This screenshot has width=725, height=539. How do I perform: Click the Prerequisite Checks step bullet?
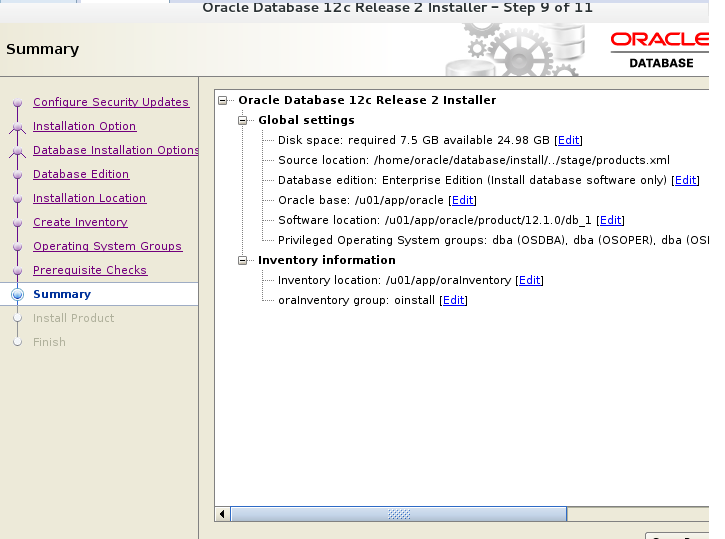point(18,270)
